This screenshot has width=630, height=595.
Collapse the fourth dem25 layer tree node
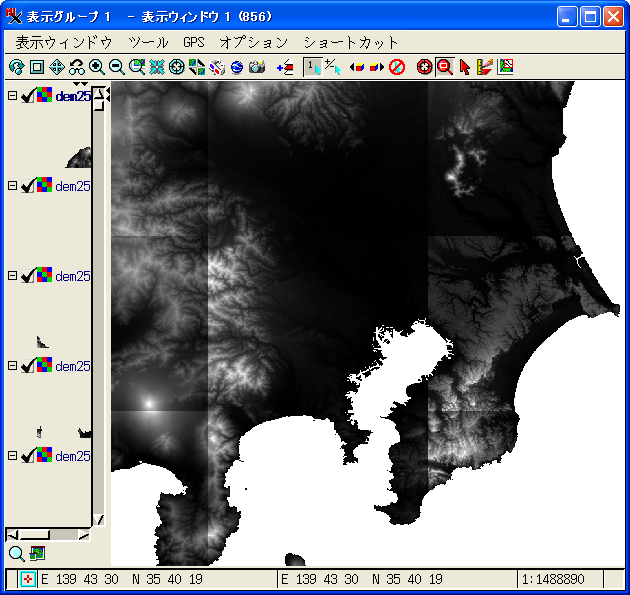tap(12, 366)
